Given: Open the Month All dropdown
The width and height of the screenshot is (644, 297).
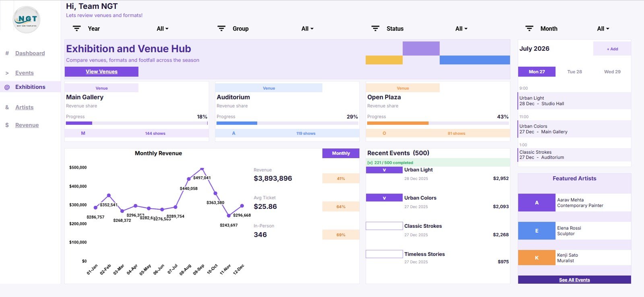Looking at the screenshot, I should click(x=603, y=29).
